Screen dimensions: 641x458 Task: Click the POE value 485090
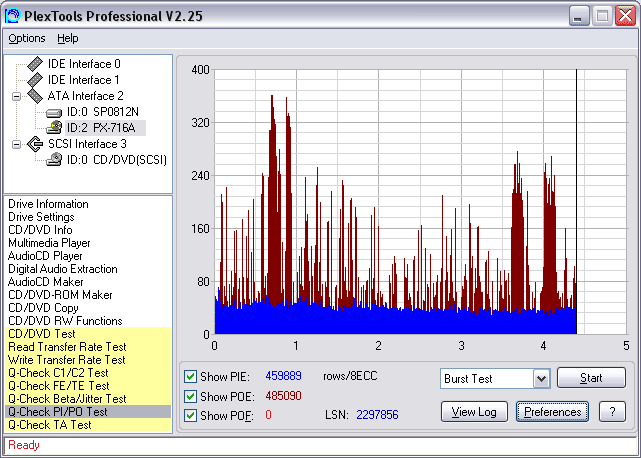coord(283,396)
